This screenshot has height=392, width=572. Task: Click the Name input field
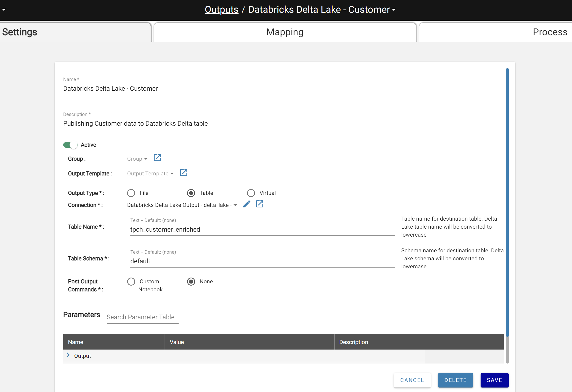(x=284, y=89)
